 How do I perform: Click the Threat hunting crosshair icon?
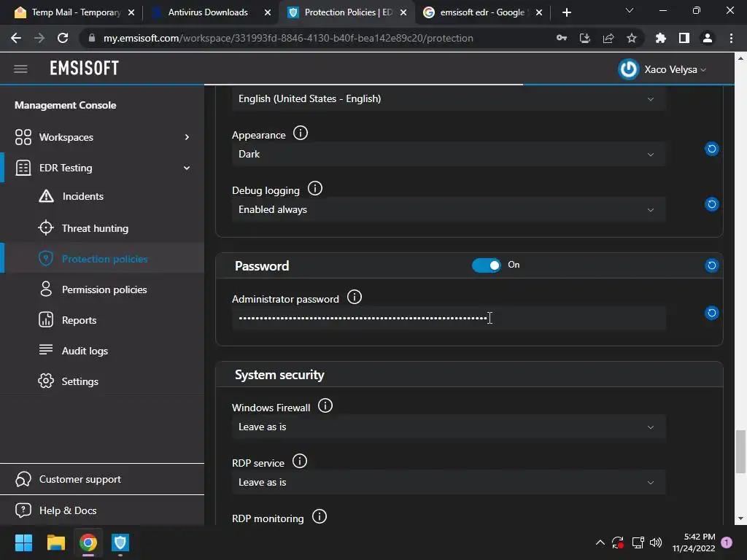pos(46,227)
